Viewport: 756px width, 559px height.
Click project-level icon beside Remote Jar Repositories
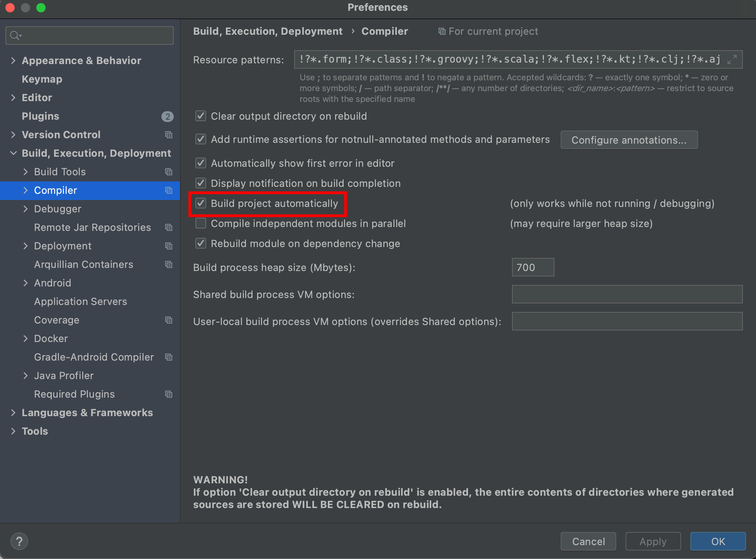pyautogui.click(x=169, y=227)
